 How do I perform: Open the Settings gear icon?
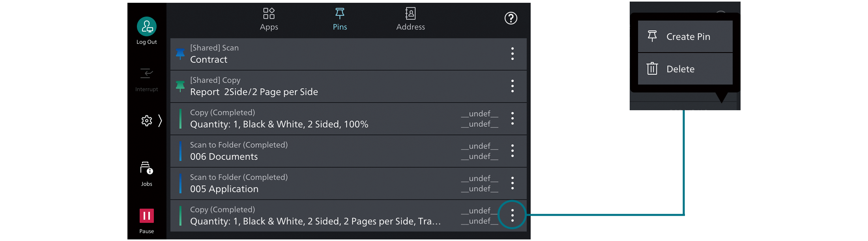[x=146, y=121]
